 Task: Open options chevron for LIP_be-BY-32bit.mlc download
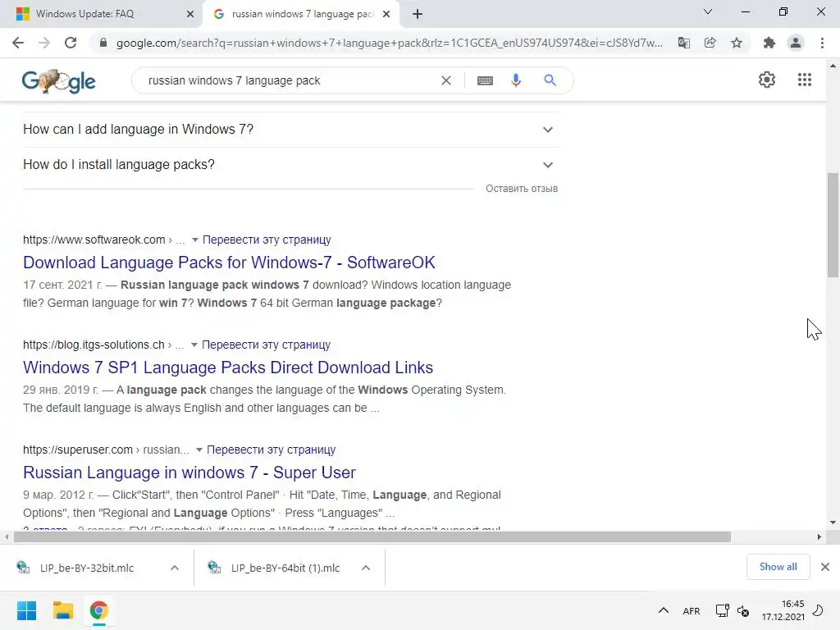(x=174, y=568)
